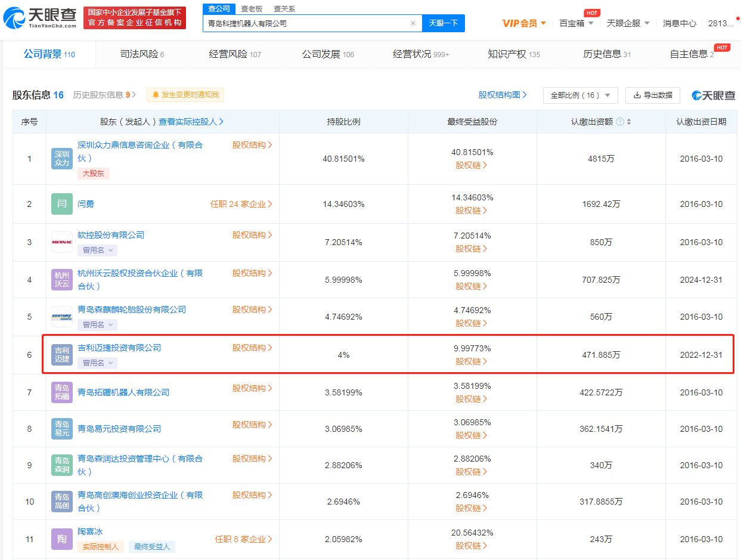This screenshot has width=741, height=560.
Task: Open the 历史信息 tab
Action: [x=607, y=54]
